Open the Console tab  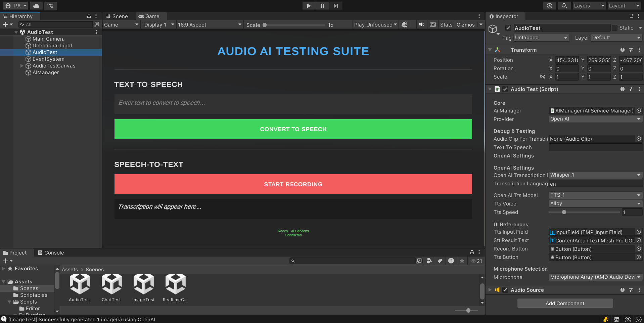tap(51, 253)
